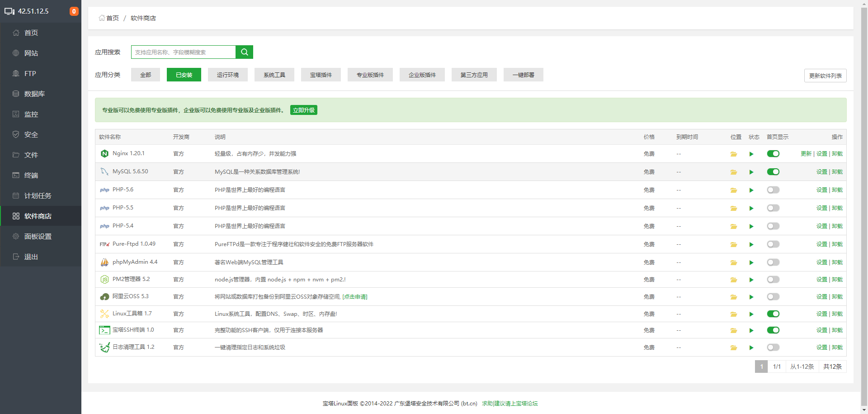Click the Nginx logo icon
Screen dimensions: 868x414
[104, 154]
